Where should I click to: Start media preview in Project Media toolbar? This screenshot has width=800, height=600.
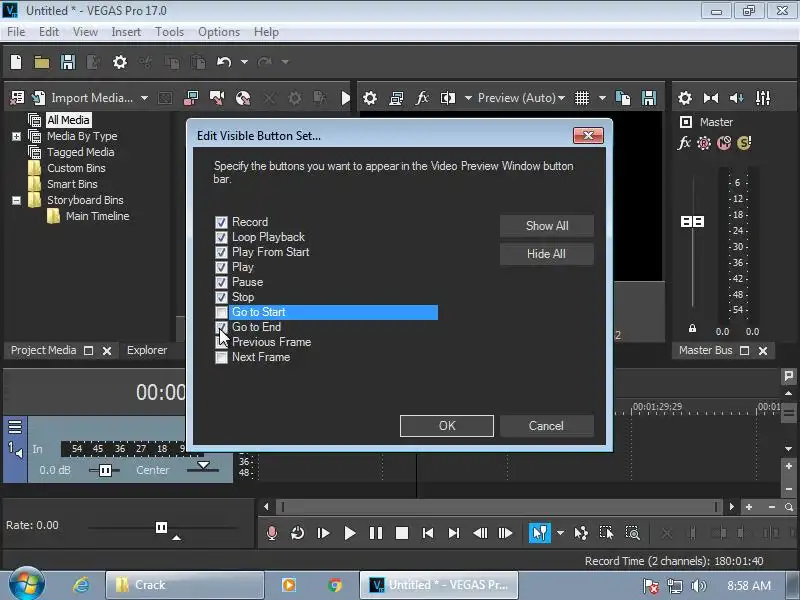point(345,97)
